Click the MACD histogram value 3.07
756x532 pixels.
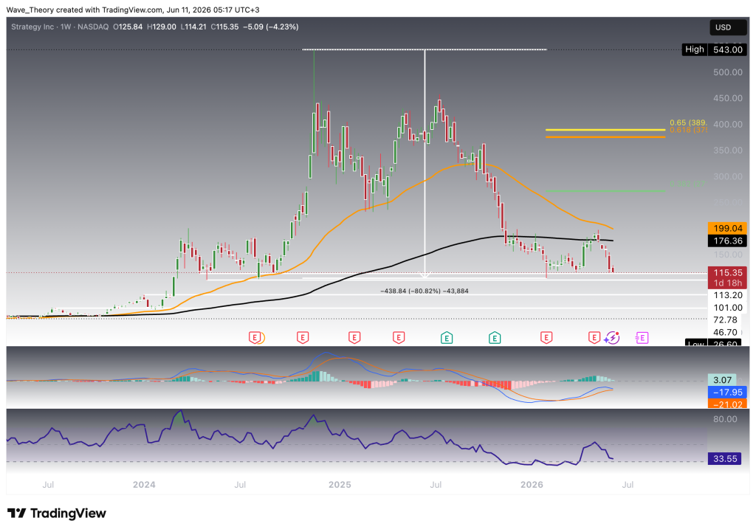[x=723, y=380]
